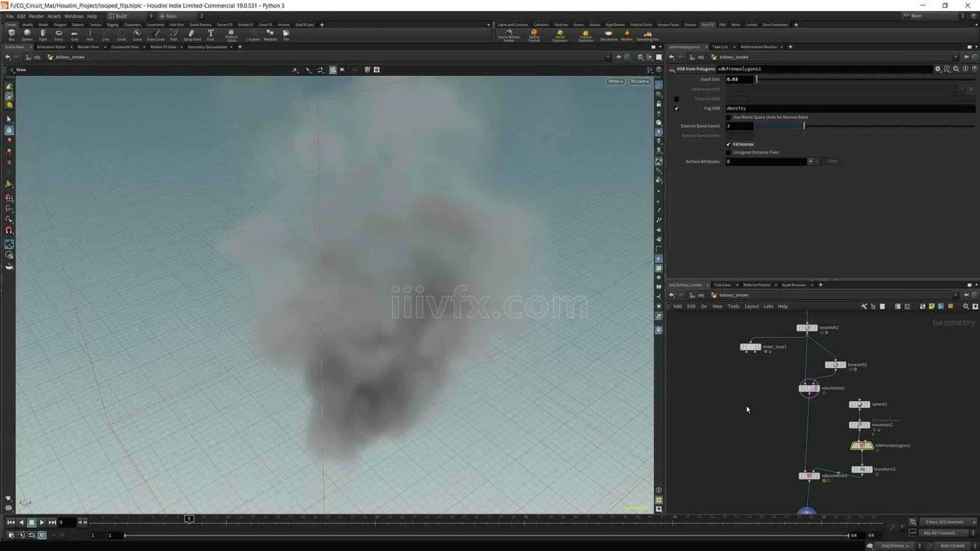Viewport: 980px width, 551px height.
Task: Click obj in network editor path
Action: (x=700, y=295)
